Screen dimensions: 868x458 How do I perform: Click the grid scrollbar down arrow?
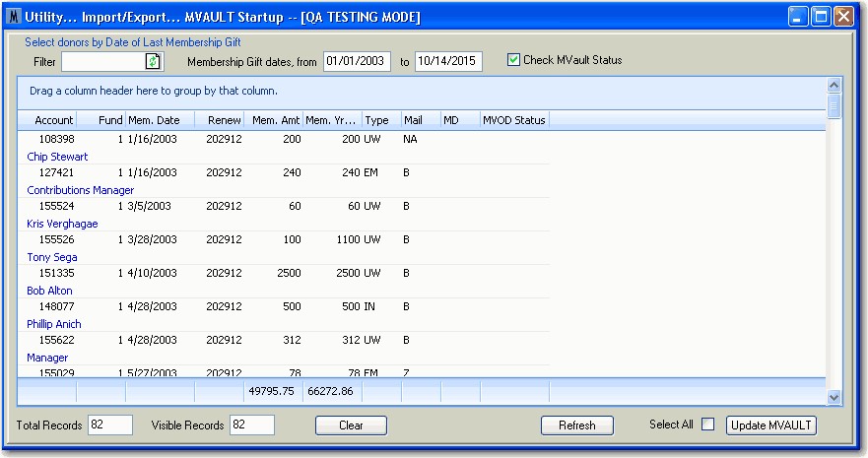click(x=834, y=397)
